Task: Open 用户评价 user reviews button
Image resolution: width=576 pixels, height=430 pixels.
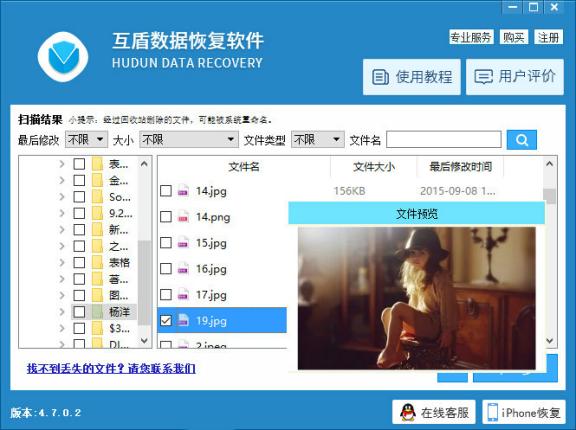Action: click(515, 77)
